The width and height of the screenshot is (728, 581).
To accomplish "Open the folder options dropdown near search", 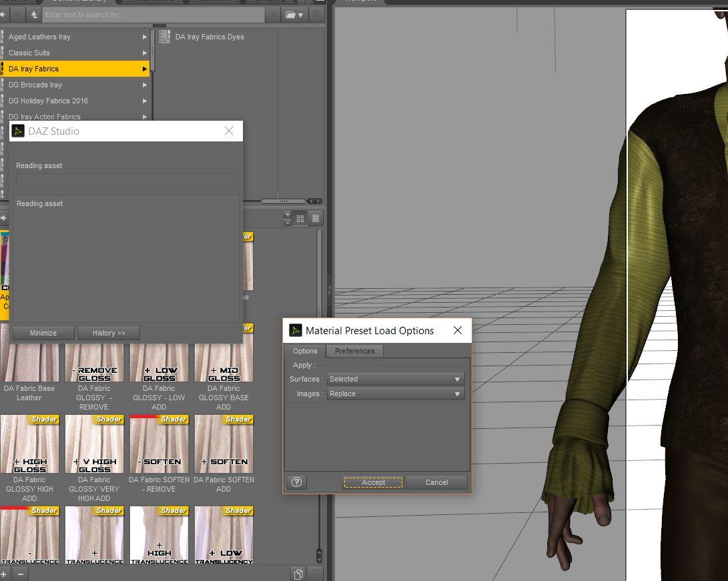I will point(294,15).
